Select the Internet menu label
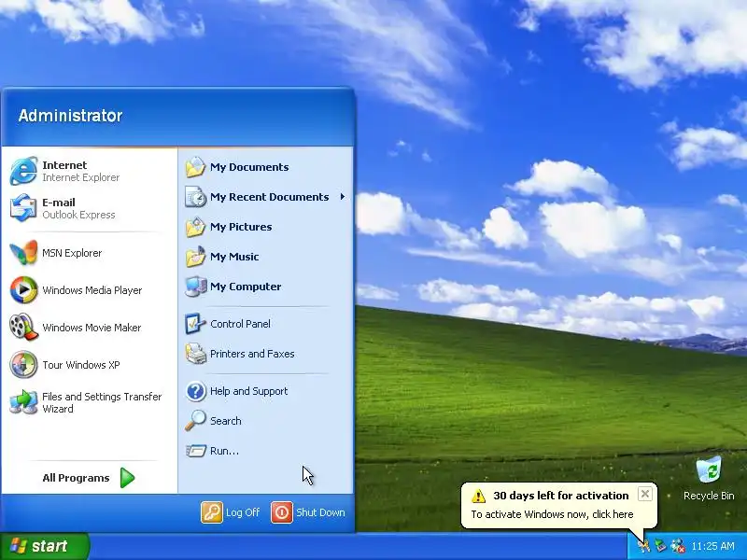Viewport: 747px width, 560px height. [x=64, y=165]
